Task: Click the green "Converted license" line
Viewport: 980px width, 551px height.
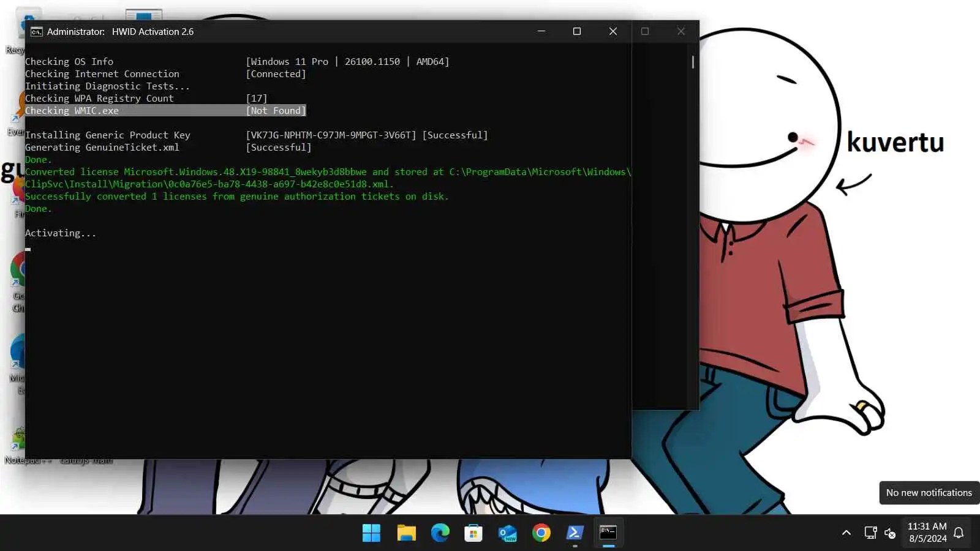Action: click(328, 172)
